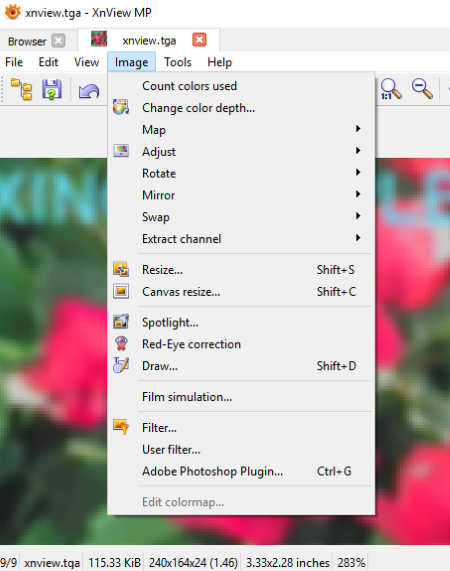Switch to the Browser tab

(x=27, y=41)
